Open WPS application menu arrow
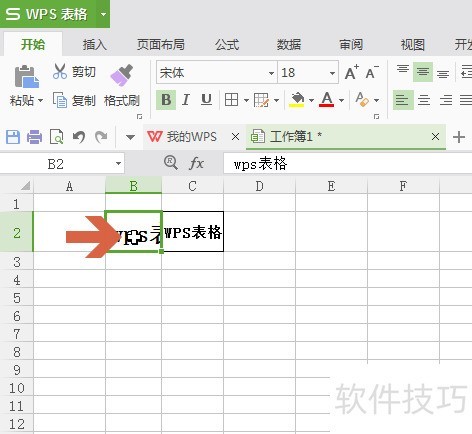472x434 pixels. [103, 14]
